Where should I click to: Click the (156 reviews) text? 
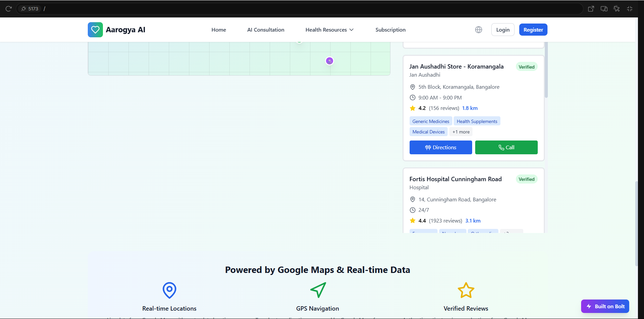click(444, 108)
